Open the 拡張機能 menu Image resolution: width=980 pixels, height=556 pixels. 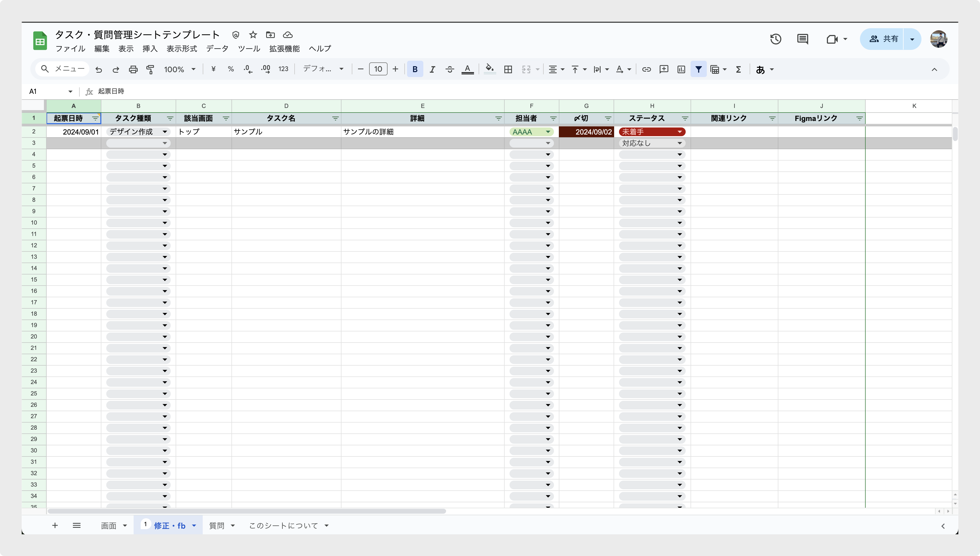click(285, 49)
